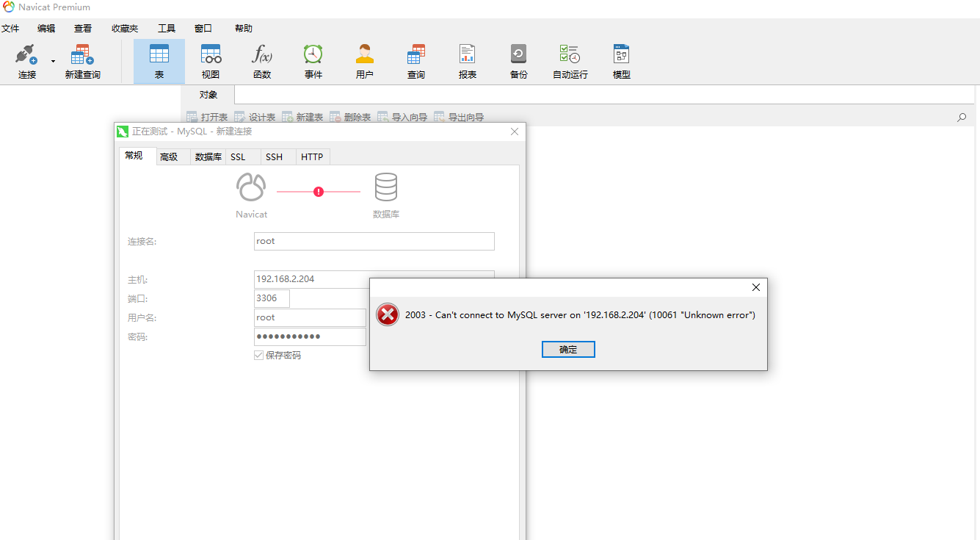Image resolution: width=980 pixels, height=540 pixels.
Task: Open the 收藏夹 (Favorites) menu
Action: pyautogui.click(x=125, y=29)
